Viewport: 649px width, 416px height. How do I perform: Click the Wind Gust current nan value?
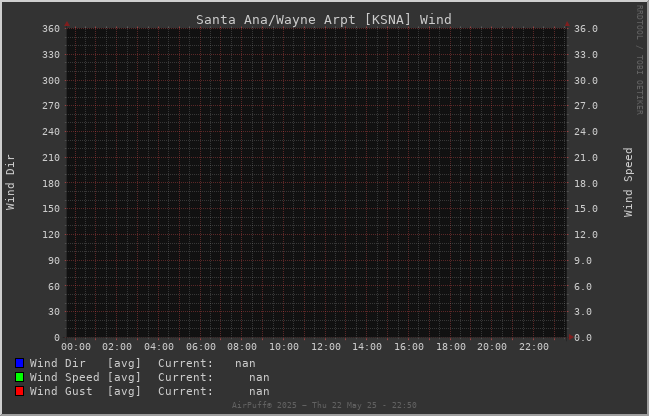tap(259, 391)
